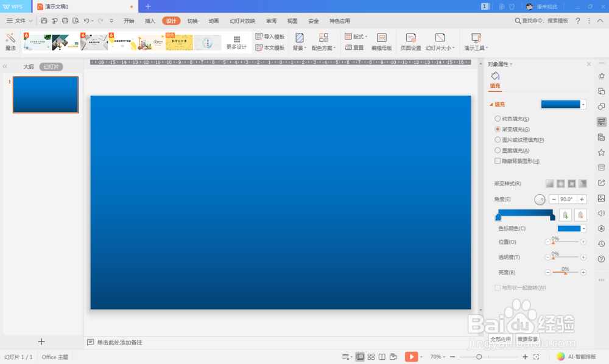
Task: Select the linear gradient style icon
Action: tap(549, 184)
